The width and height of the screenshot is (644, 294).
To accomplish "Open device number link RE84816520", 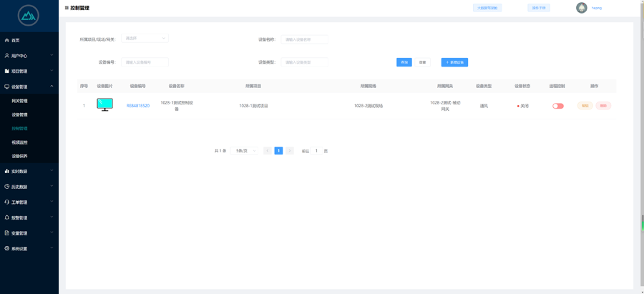I will click(138, 106).
